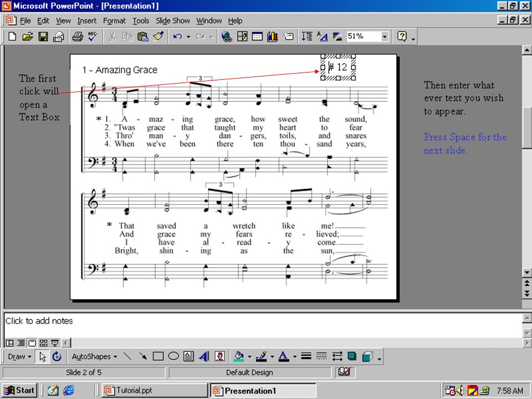The width and height of the screenshot is (532, 399).
Task: Expand the Font Color dropdown arrow
Action: click(x=294, y=356)
